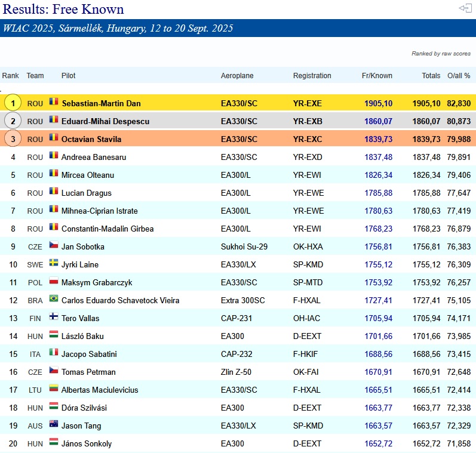Open Eduard-Mihai Despescu's score 1860,07

[378, 121]
